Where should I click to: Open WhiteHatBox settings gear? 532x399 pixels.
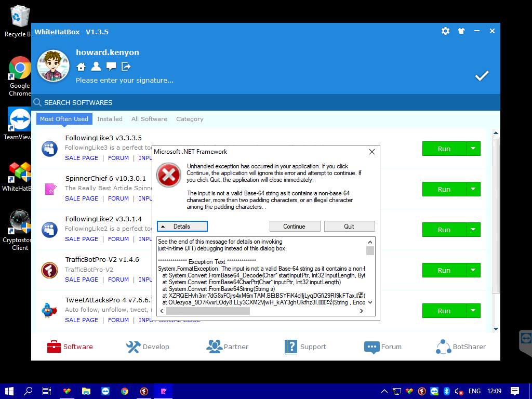(x=445, y=31)
